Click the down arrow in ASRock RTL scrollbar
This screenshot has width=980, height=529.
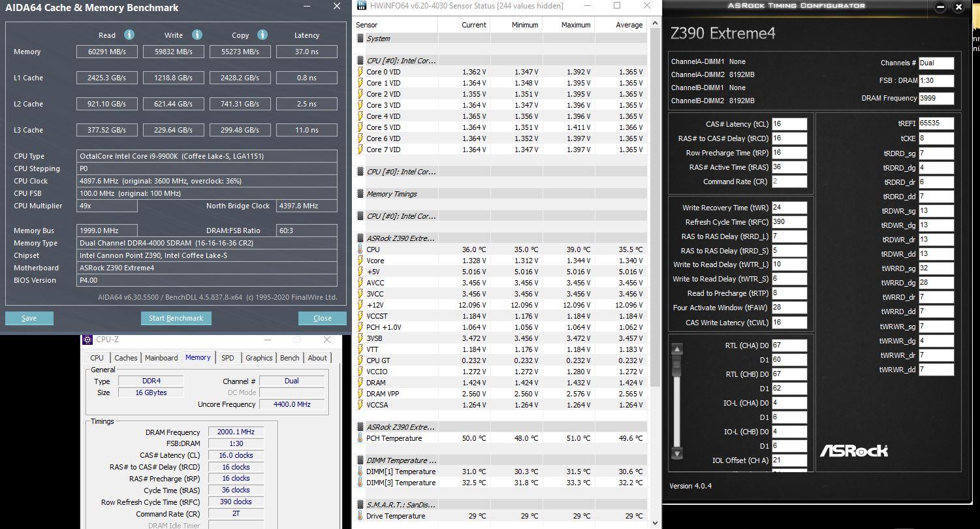point(677,453)
